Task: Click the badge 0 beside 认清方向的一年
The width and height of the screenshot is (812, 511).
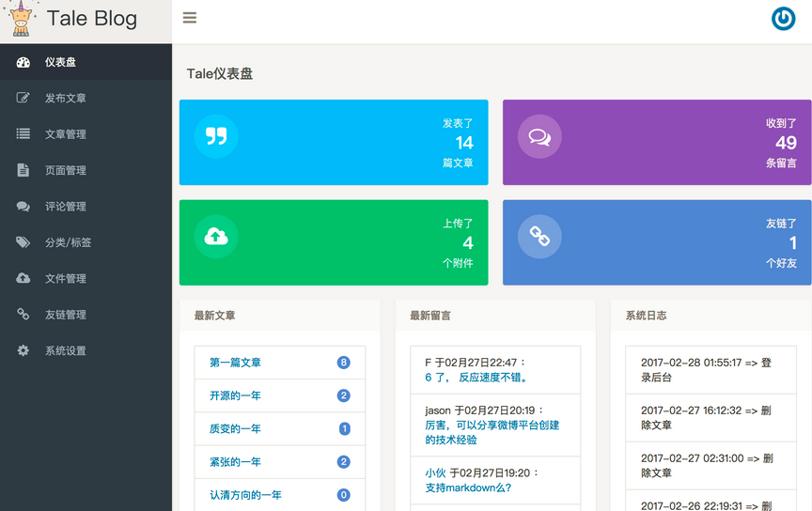Action: tap(343, 495)
